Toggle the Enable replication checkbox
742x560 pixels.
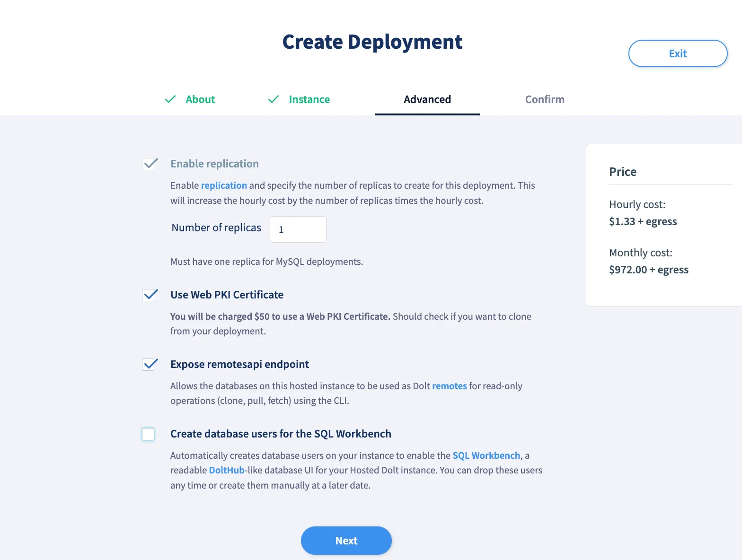[149, 164]
